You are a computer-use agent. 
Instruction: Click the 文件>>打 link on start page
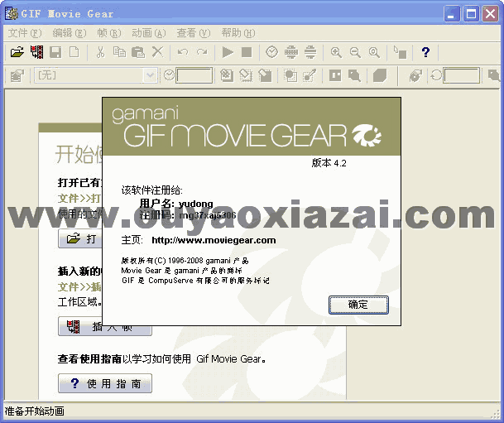click(79, 199)
